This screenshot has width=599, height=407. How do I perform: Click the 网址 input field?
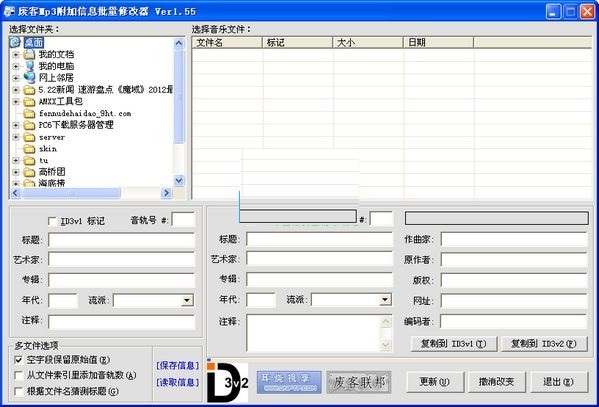coord(514,301)
